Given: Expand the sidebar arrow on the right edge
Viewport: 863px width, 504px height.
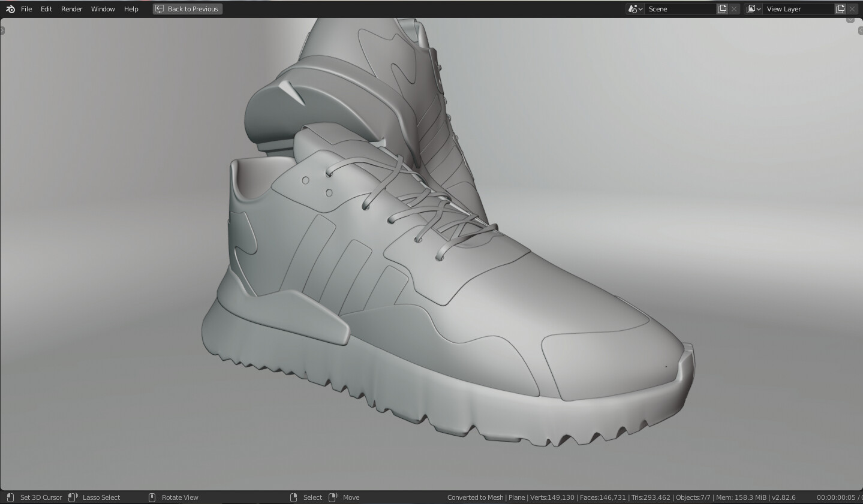Looking at the screenshot, I should point(861,30).
